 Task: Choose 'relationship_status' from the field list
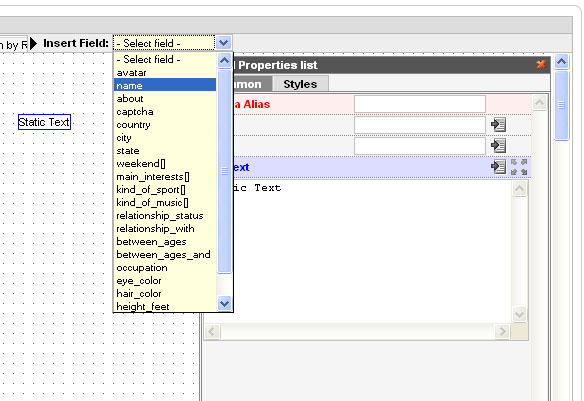(165, 216)
